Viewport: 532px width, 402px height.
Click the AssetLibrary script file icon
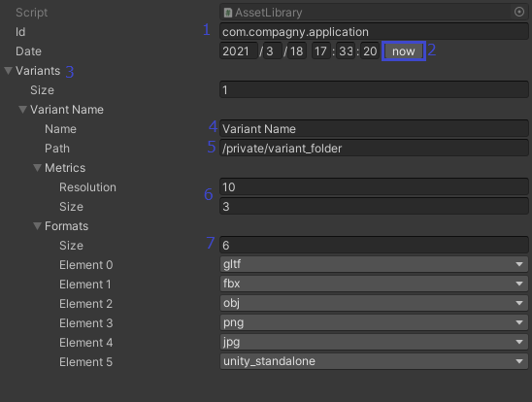coord(228,13)
